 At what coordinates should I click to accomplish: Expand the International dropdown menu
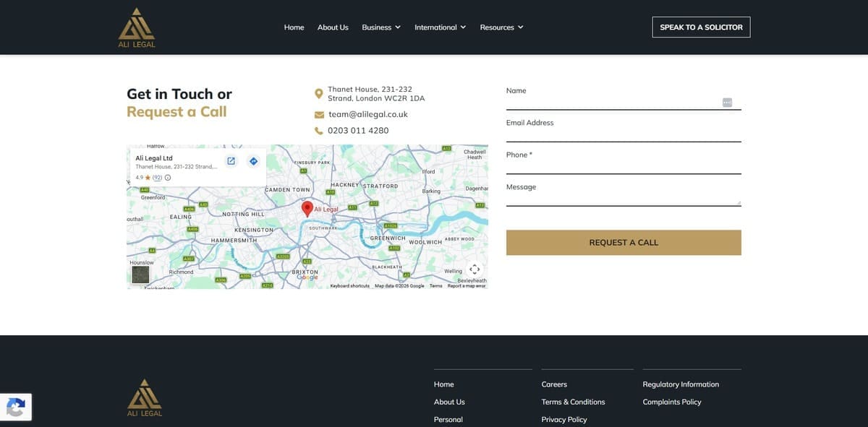click(441, 27)
